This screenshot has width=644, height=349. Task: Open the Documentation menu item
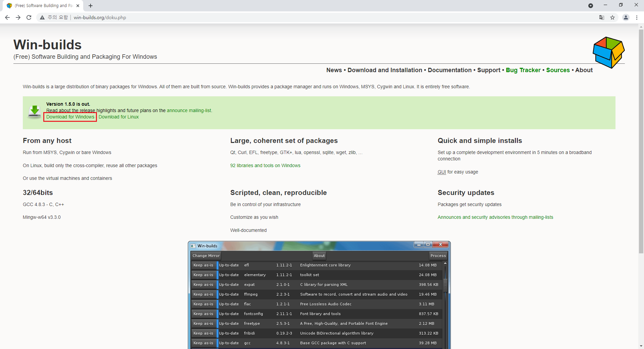pyautogui.click(x=449, y=70)
